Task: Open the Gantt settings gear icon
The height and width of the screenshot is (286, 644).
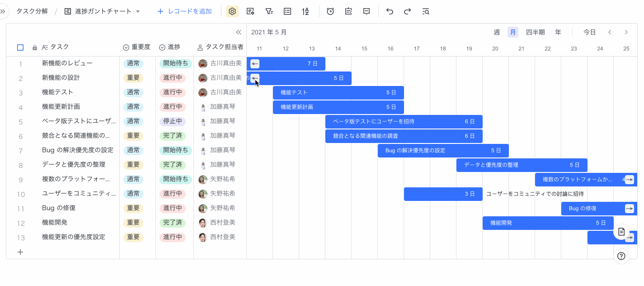Action: coord(232,11)
